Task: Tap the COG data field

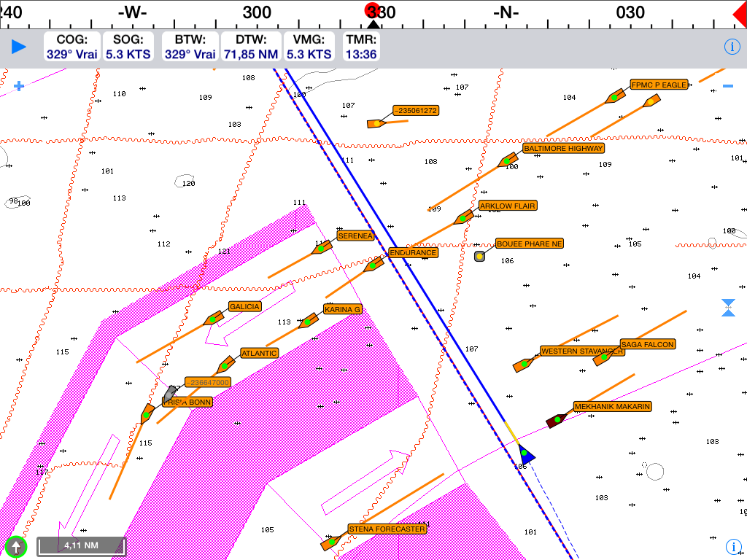Action: pyautogui.click(x=72, y=47)
